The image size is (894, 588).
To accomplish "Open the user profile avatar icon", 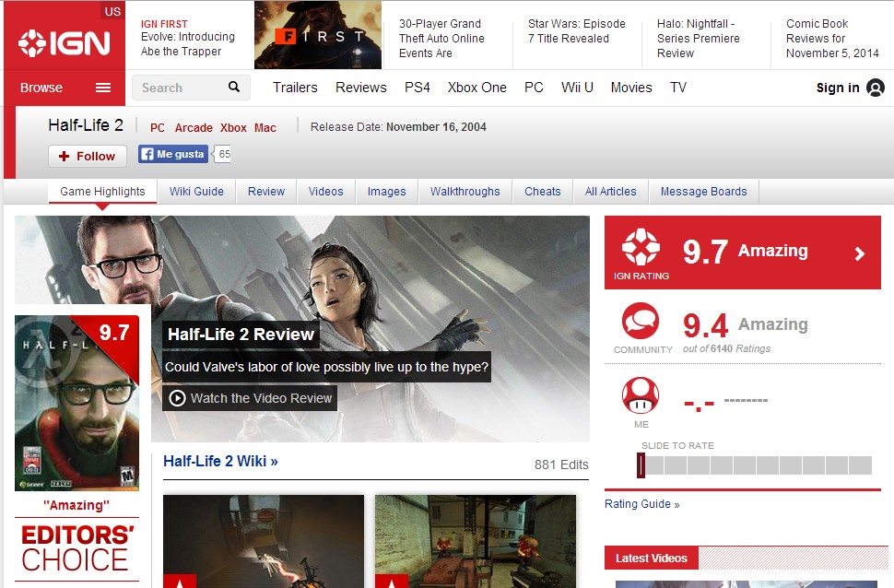I will tap(876, 88).
